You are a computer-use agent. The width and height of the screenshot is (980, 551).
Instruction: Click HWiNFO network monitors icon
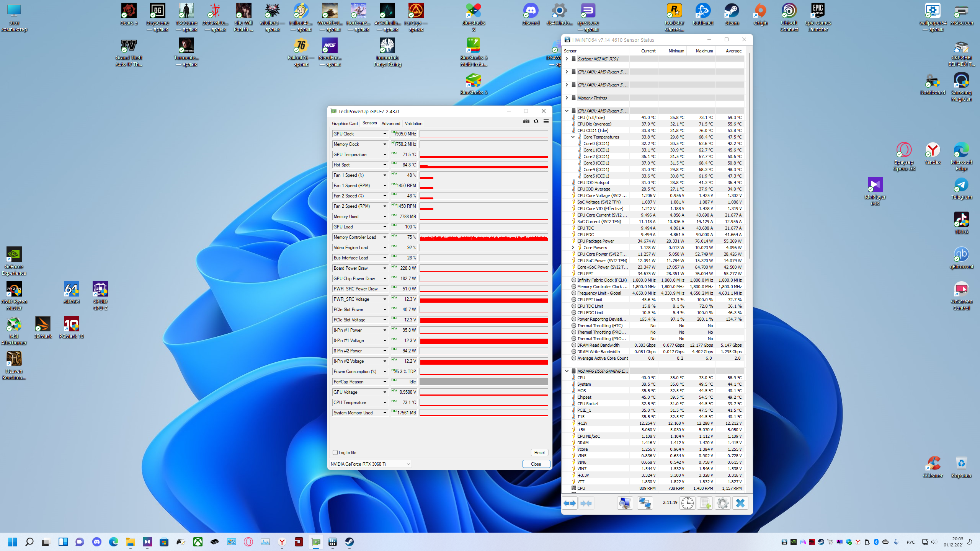point(645,503)
